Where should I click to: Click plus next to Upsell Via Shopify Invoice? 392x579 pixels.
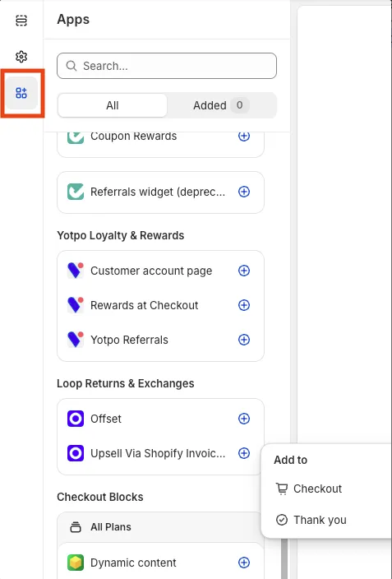point(244,453)
